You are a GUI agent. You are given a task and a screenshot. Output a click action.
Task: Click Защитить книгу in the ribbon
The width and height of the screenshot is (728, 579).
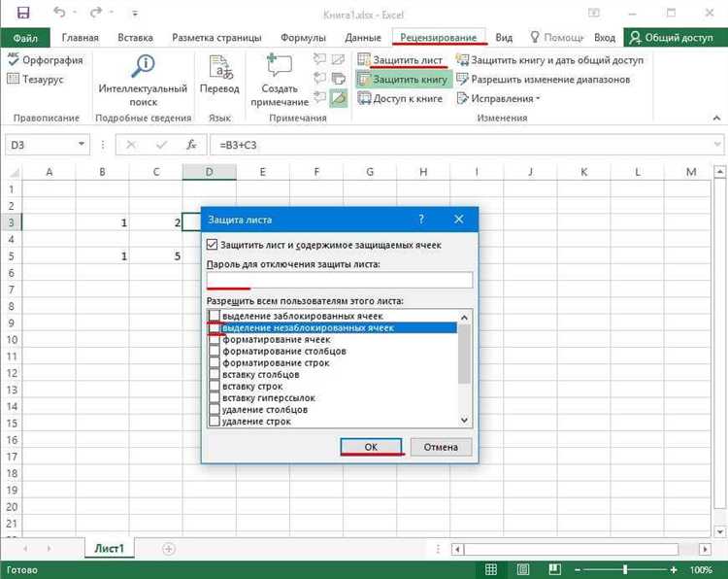(404, 80)
